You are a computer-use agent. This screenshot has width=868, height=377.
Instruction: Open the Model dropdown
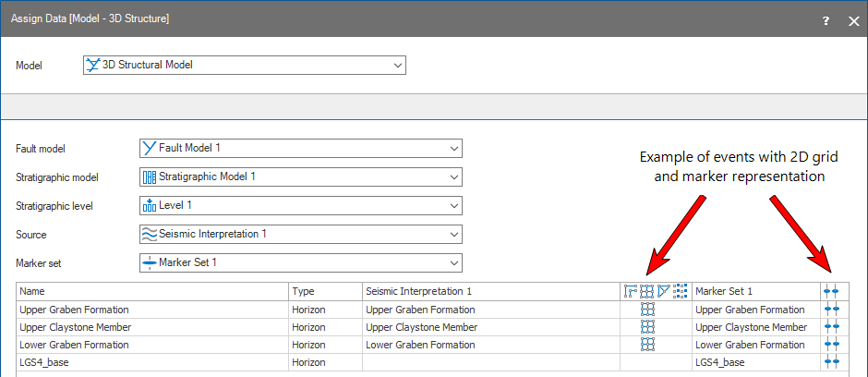pos(397,66)
